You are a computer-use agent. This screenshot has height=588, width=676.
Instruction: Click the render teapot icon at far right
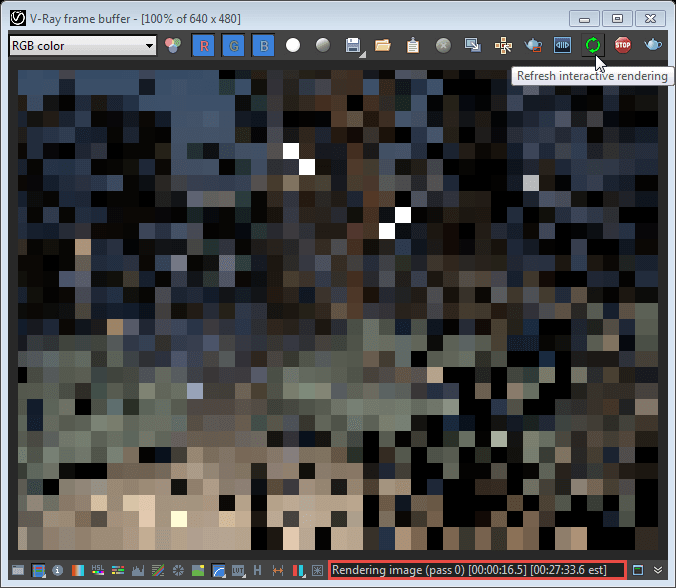click(x=653, y=45)
